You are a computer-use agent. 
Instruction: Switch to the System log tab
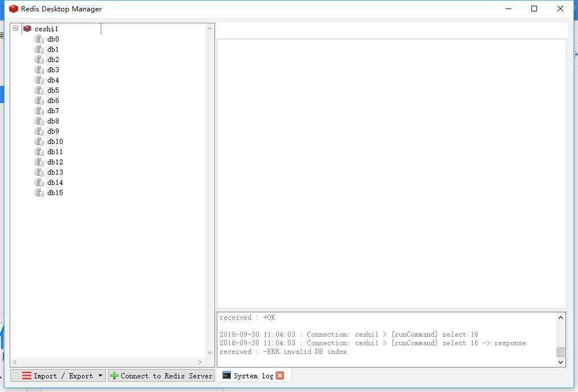(253, 376)
